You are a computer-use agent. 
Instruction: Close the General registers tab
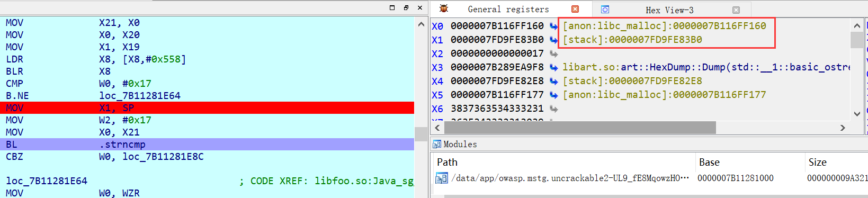click(x=575, y=9)
